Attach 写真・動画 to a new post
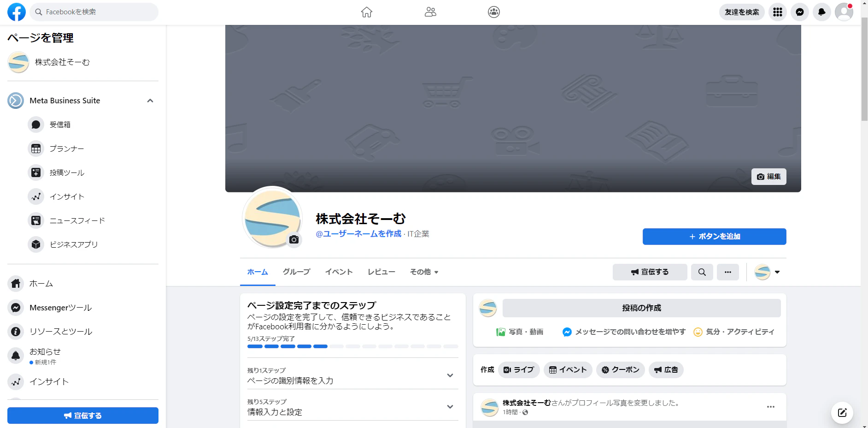 point(521,332)
